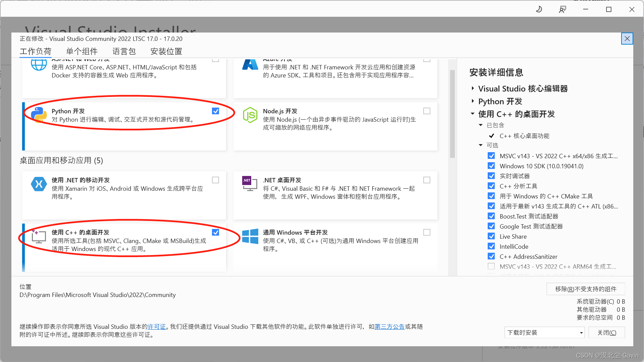Click the Python workload icon
The image size is (644, 362).
point(39,115)
